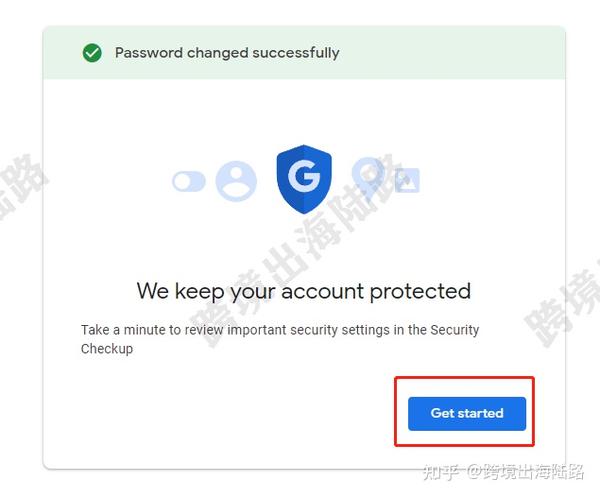Click the word protected in the heading
This screenshot has width=600, height=497.
pyautogui.click(x=420, y=292)
